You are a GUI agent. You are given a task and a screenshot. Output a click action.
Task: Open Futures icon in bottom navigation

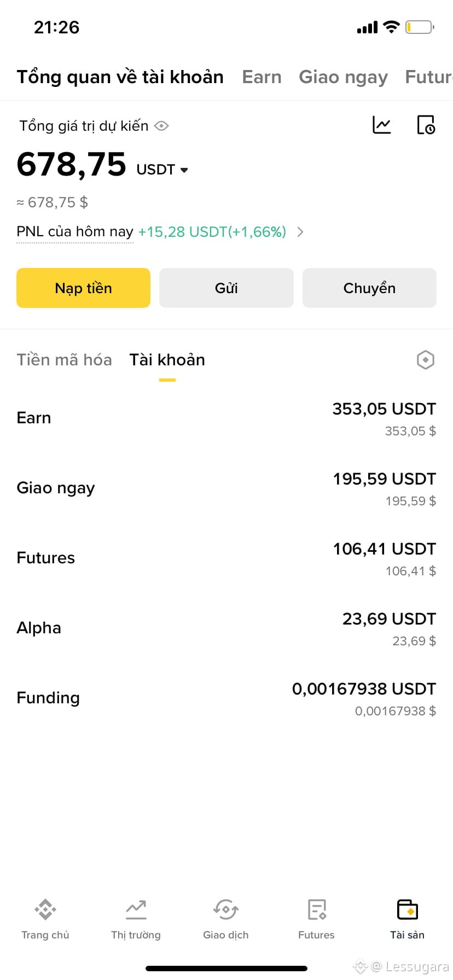point(316,910)
